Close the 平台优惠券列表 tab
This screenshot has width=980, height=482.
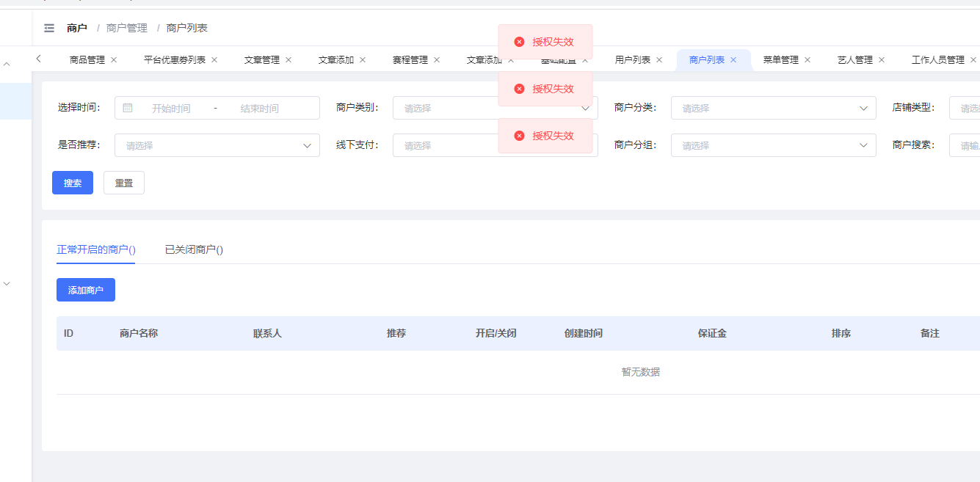click(x=214, y=60)
